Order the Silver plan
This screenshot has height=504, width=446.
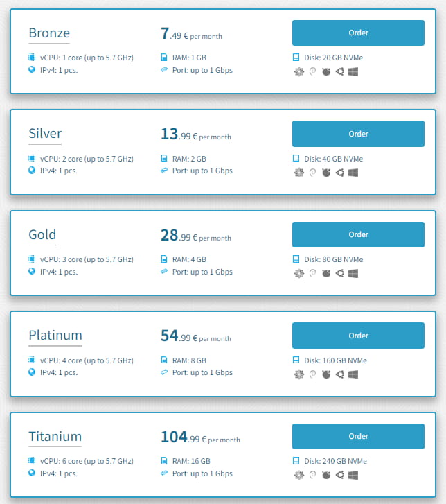[x=358, y=134]
